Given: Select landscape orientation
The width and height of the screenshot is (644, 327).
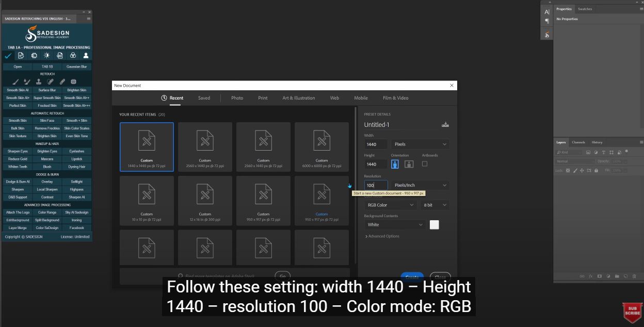Looking at the screenshot, I should (409, 164).
